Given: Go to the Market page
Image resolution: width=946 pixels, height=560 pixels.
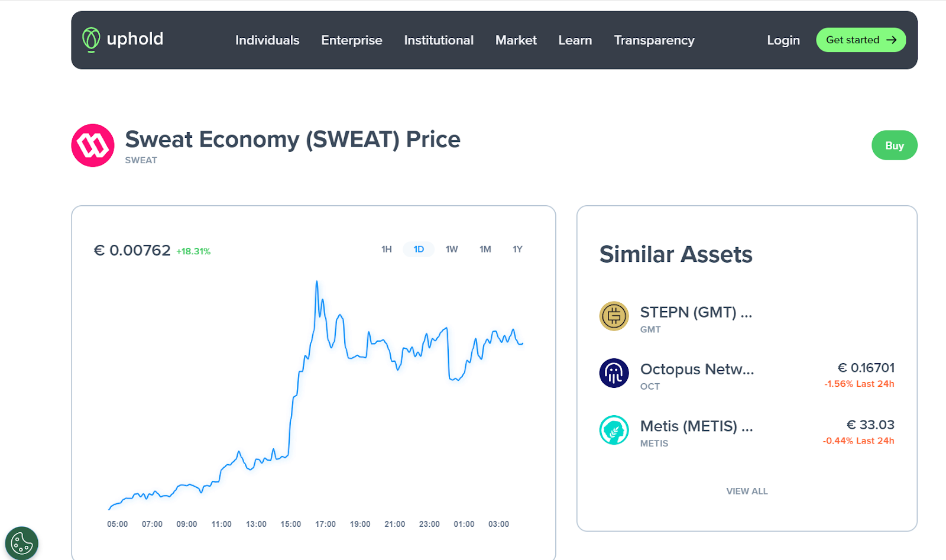Looking at the screenshot, I should (x=516, y=40).
